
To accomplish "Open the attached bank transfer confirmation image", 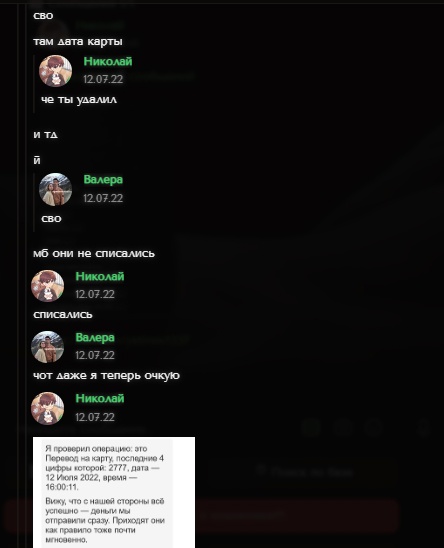I will tap(114, 492).
